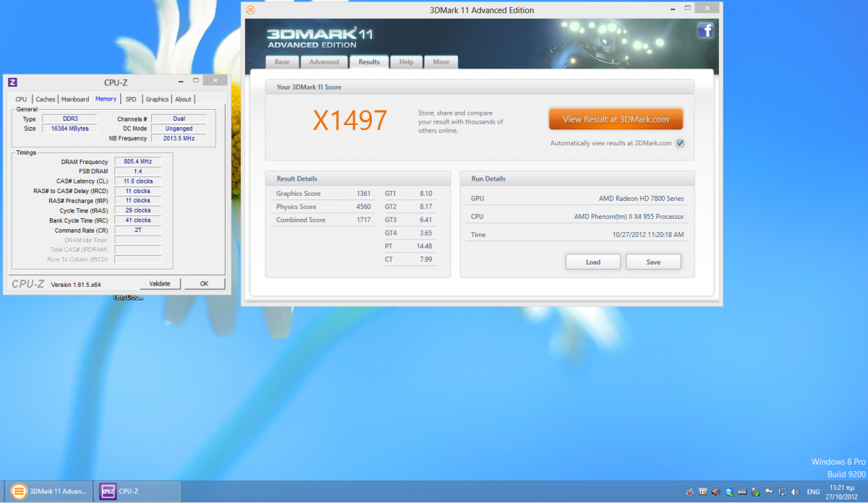Screen dimensions: 868x503
Task: Click the CT value 7.99
Action: click(x=426, y=259)
